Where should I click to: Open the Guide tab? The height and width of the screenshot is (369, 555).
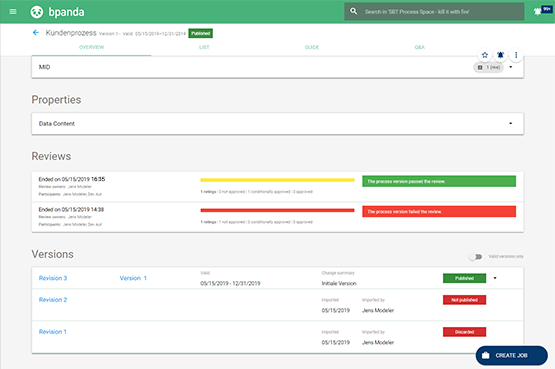[x=312, y=47]
